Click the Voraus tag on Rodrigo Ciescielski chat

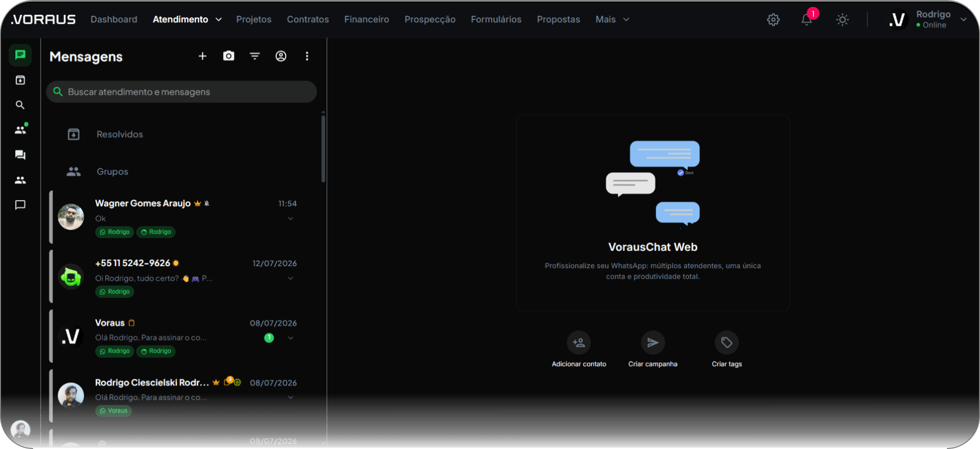[x=114, y=411]
